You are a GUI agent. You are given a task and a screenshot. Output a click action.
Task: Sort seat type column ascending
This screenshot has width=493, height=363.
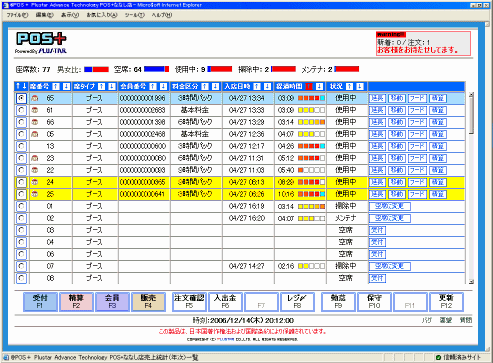[102, 87]
